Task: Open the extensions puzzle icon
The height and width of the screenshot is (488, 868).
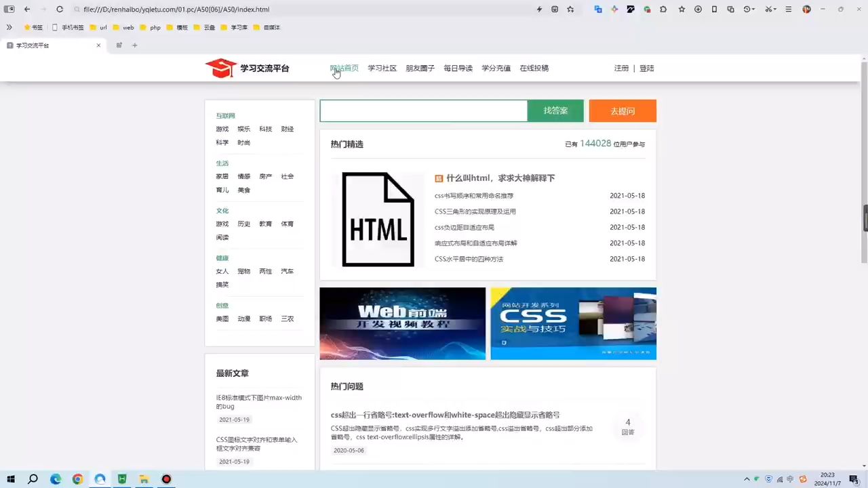Action: (x=663, y=9)
